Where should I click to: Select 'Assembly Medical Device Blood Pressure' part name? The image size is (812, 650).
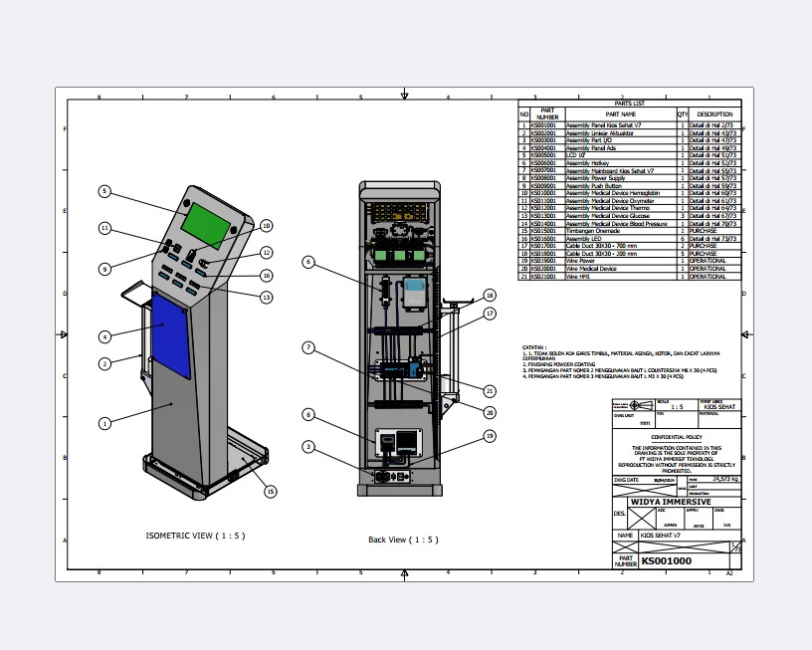coord(617,224)
